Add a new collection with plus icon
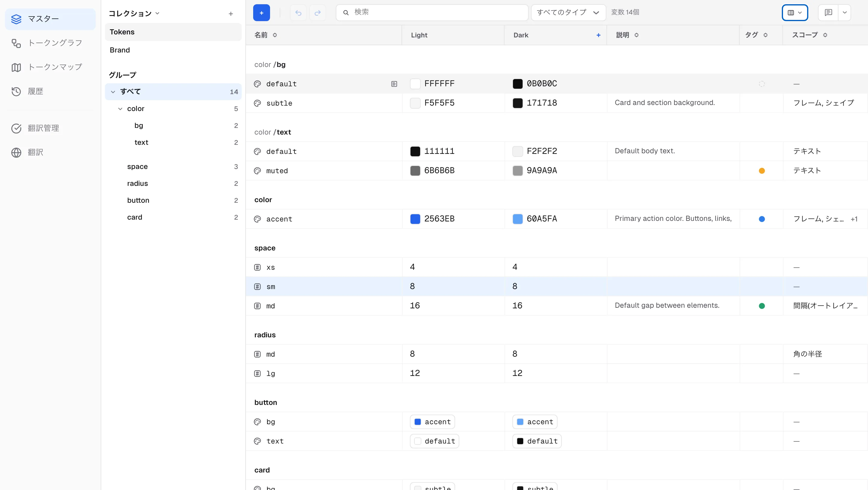 point(231,14)
